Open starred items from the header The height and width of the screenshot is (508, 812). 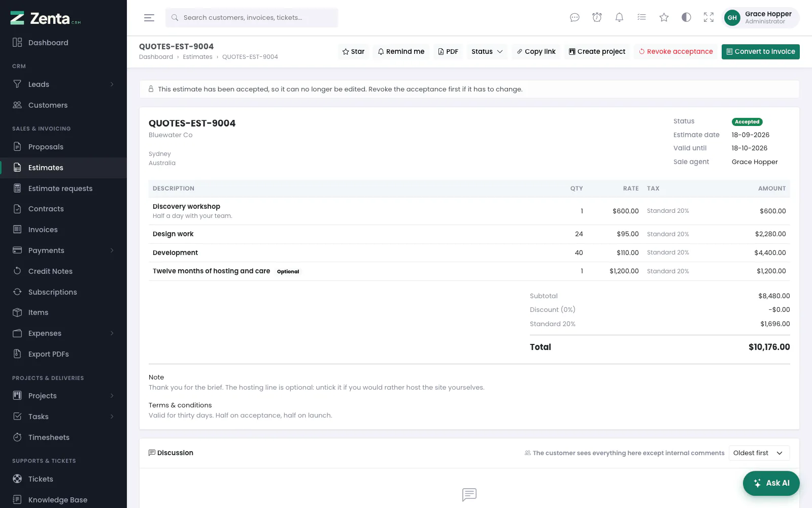(664, 17)
